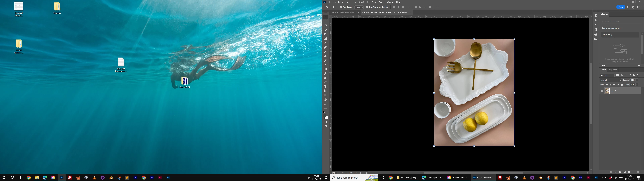This screenshot has height=181, width=644.
Task: Lock all with the padlock icon
Action: (622, 85)
